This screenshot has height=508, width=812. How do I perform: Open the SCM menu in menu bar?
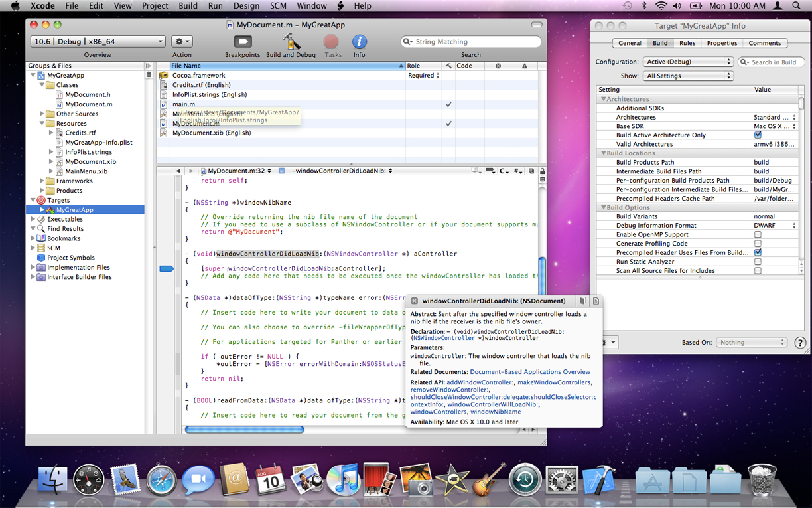pyautogui.click(x=277, y=6)
